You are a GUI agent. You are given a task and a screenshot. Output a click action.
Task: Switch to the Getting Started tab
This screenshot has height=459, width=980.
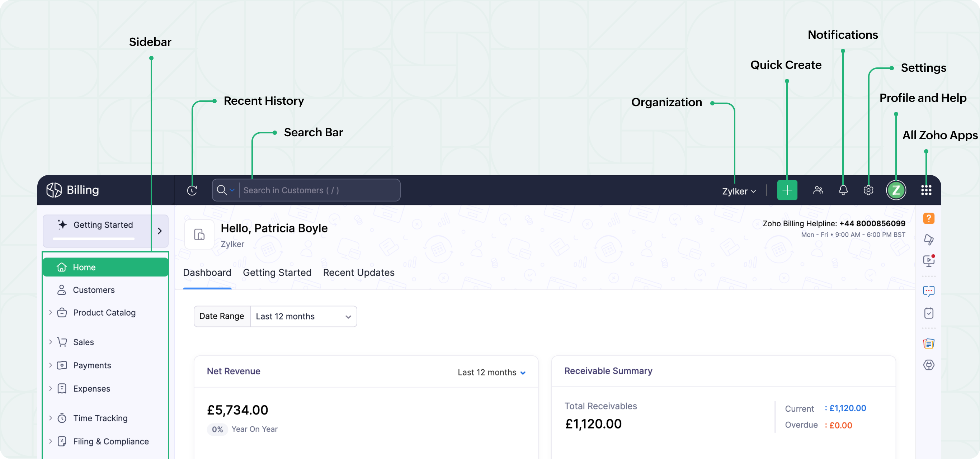pyautogui.click(x=277, y=273)
